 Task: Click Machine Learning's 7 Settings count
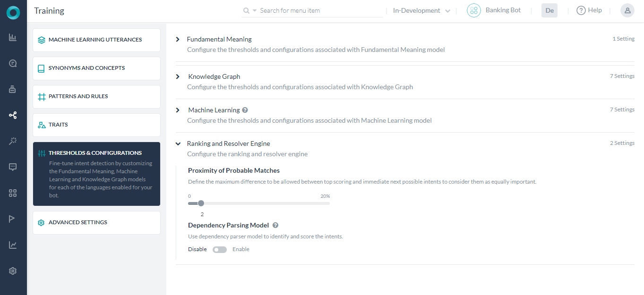coord(622,110)
